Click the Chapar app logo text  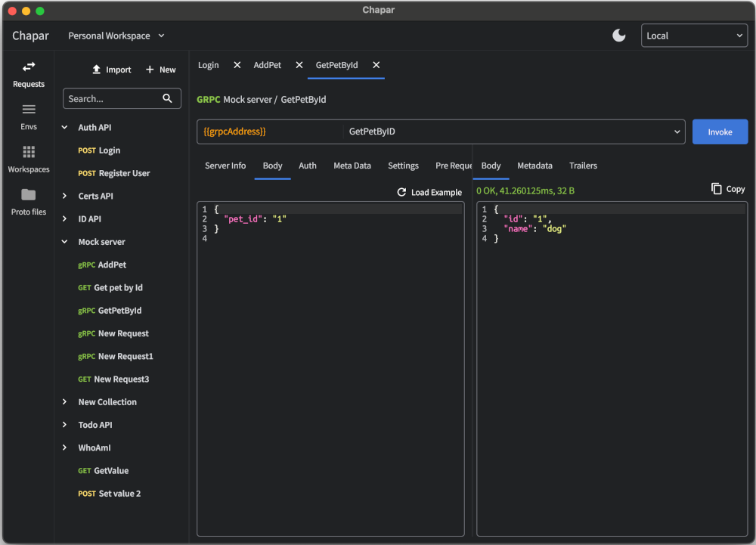[30, 36]
